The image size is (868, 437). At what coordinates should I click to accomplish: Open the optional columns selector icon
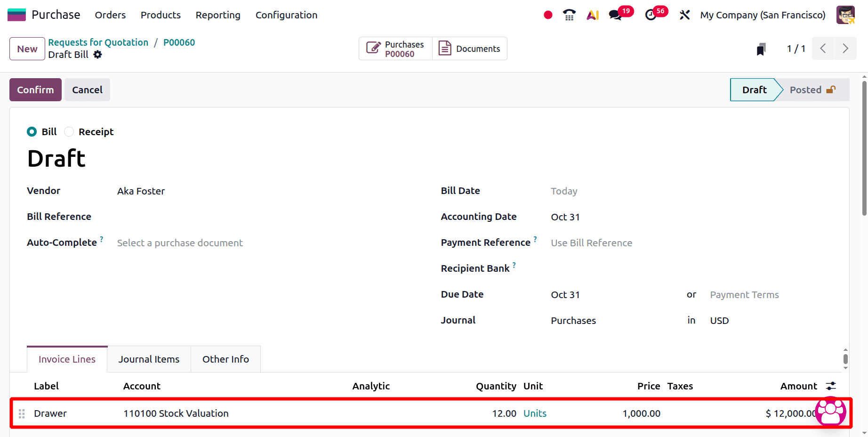(831, 386)
